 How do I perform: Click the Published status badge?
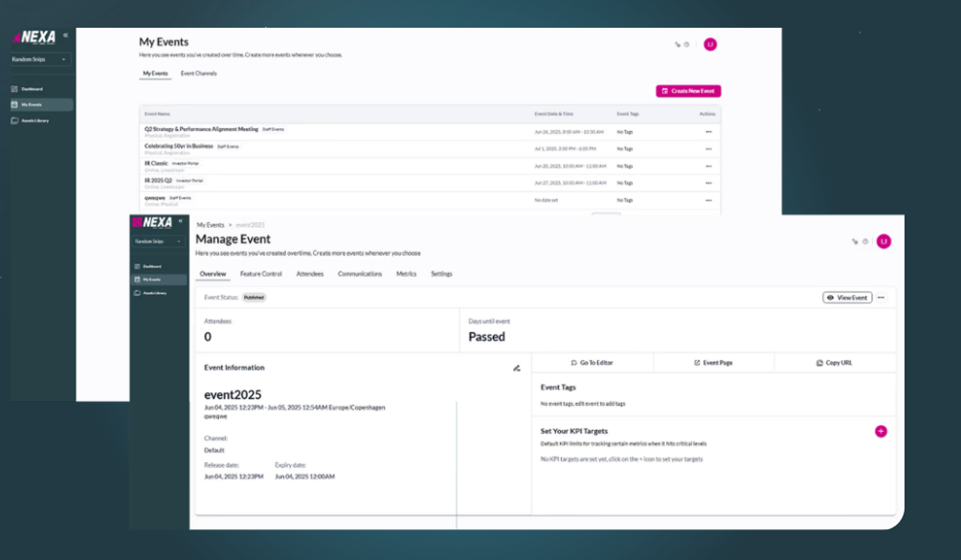click(254, 298)
